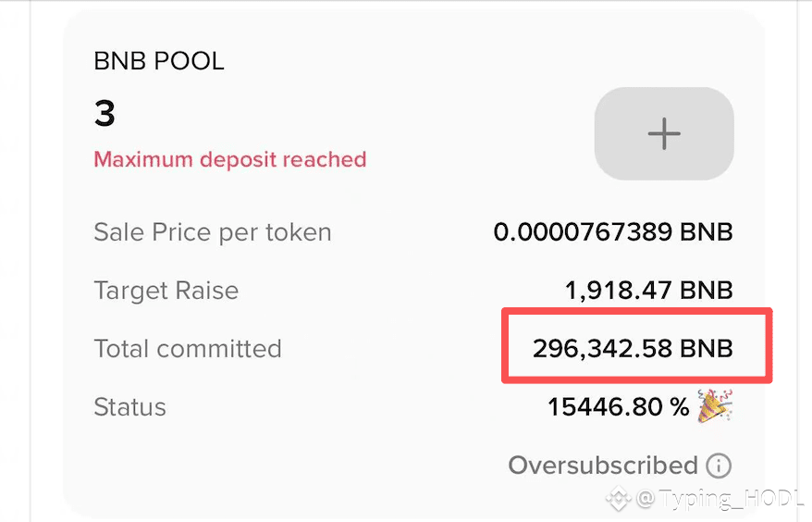This screenshot has width=812, height=522.
Task: Click the Oversubscribed text
Action: click(603, 466)
